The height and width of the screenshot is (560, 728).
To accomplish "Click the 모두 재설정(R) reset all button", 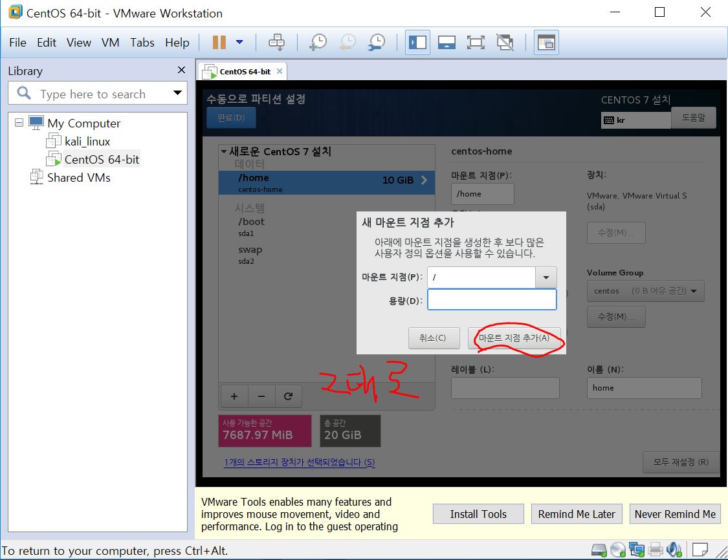I will coord(681,462).
